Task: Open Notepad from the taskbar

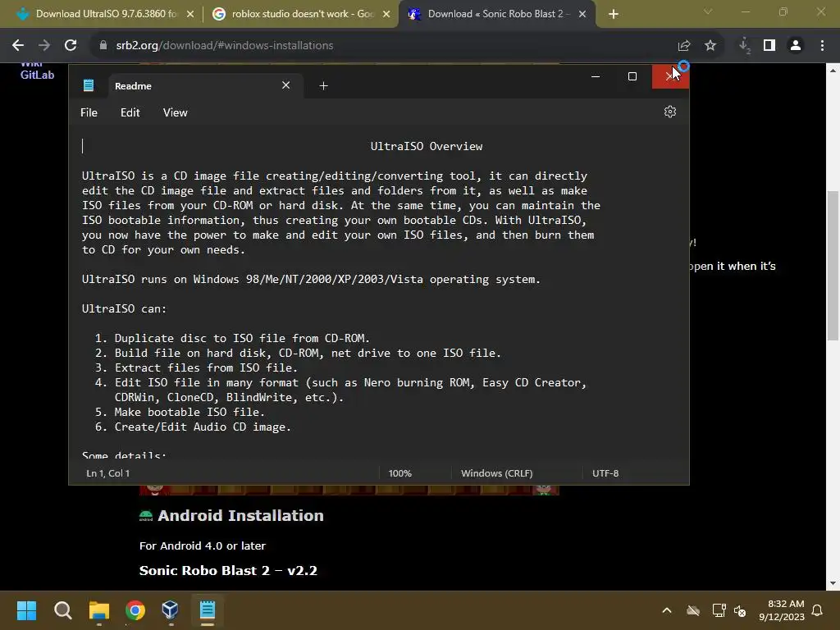Action: [208, 610]
